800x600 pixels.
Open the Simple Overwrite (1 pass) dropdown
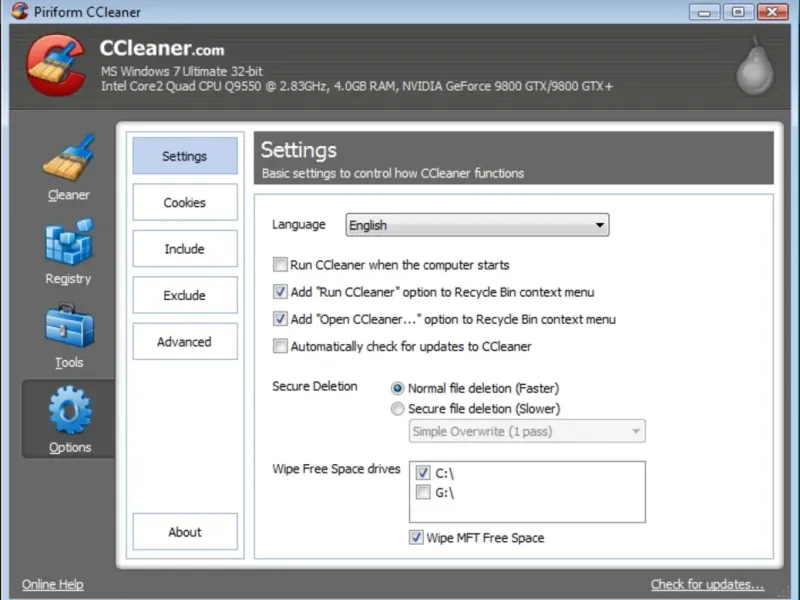[527, 431]
